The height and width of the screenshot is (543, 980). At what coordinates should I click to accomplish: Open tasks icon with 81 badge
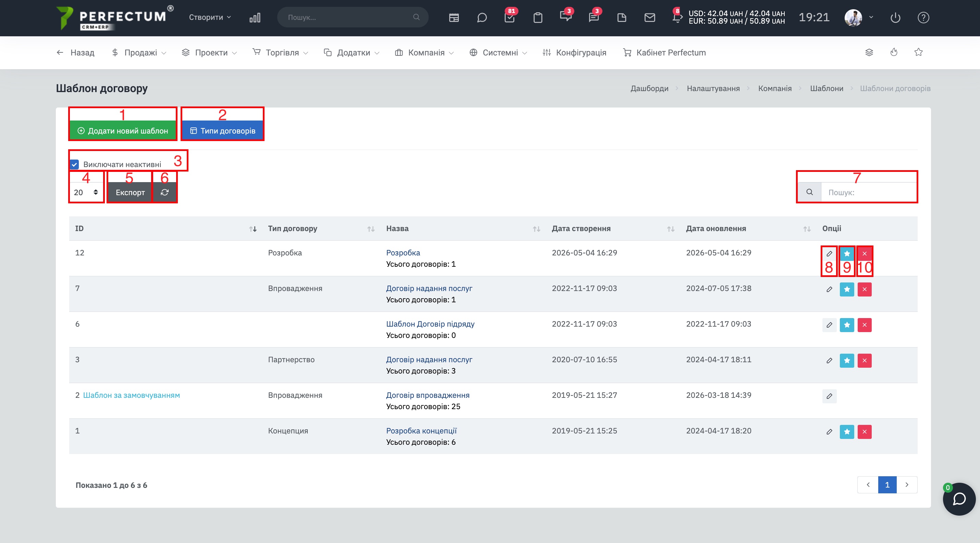click(510, 17)
